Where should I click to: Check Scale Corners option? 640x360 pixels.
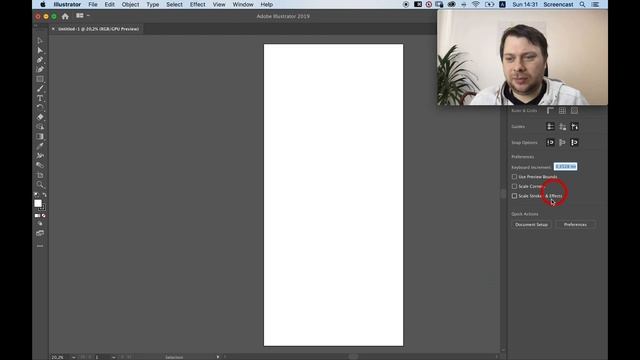[x=514, y=186]
